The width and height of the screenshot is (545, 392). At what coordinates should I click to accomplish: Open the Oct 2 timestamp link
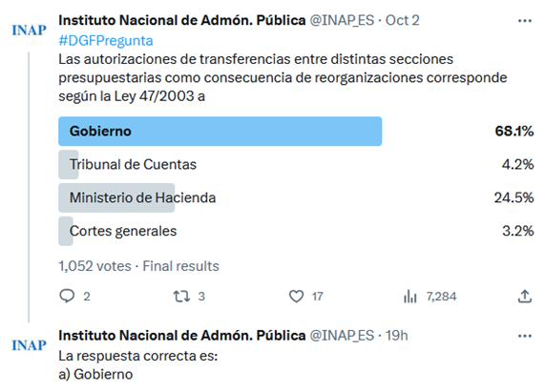coord(402,20)
